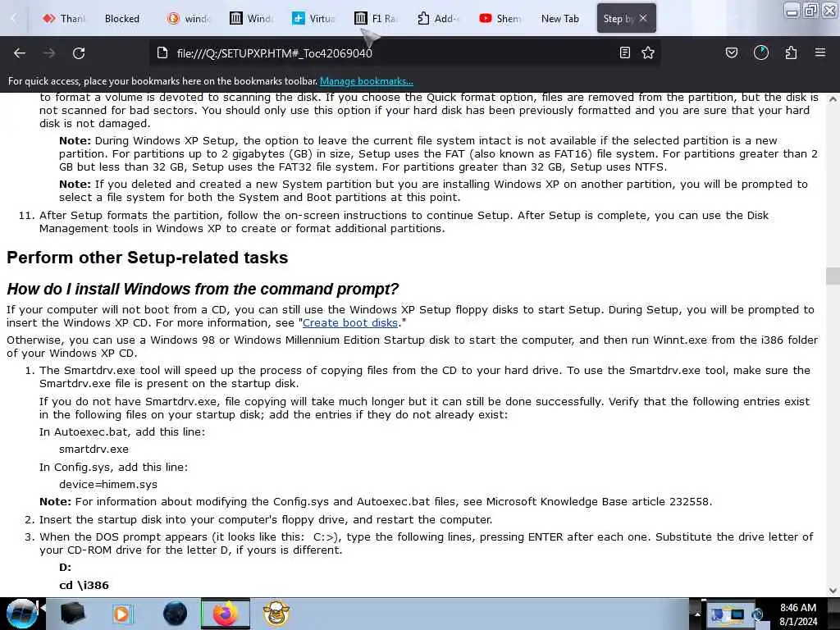This screenshot has width=840, height=630.
Task: Click the page file icon in address bar
Action: click(162, 53)
